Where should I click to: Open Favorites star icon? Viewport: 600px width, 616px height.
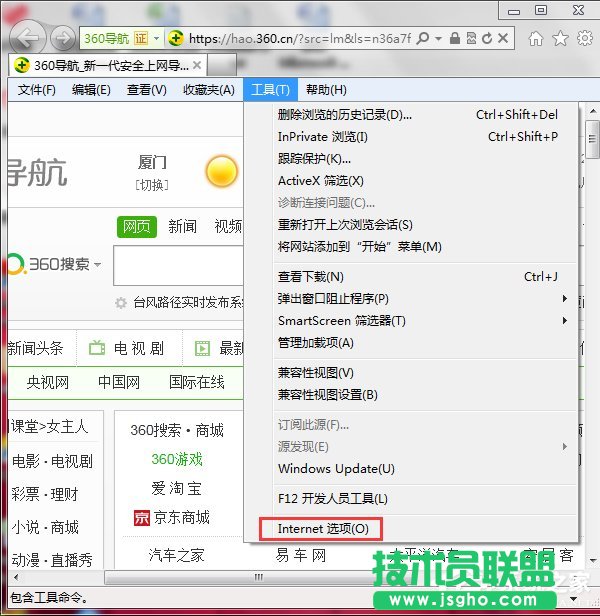[560, 38]
